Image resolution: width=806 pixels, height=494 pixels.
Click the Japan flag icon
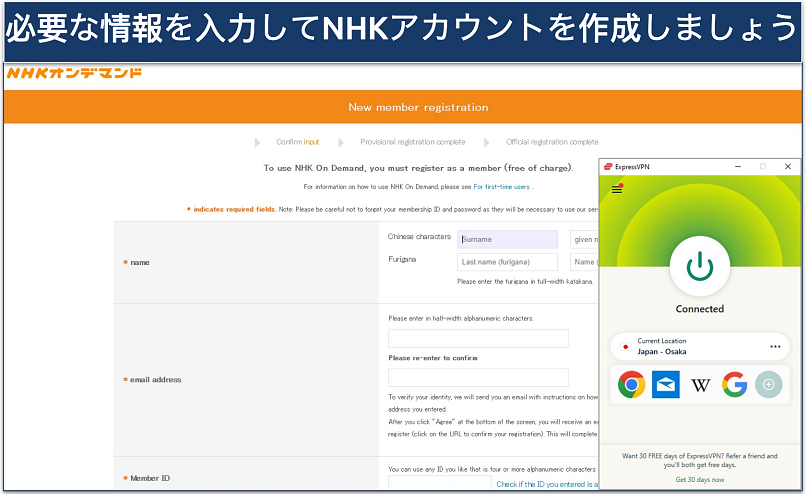click(626, 347)
